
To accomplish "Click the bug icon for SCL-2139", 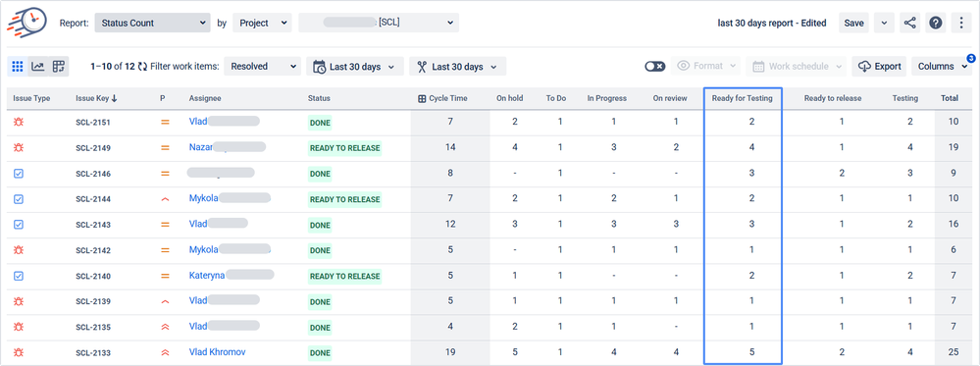I will [18, 301].
